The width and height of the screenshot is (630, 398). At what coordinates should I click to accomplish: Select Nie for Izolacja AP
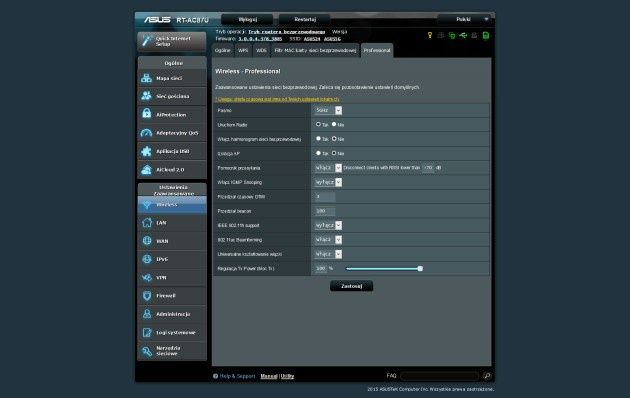334,153
